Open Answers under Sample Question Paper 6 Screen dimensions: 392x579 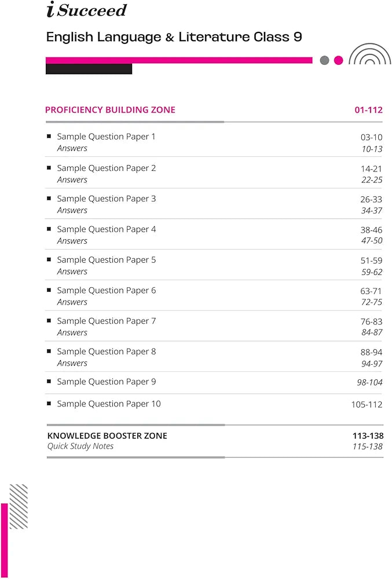72,302
